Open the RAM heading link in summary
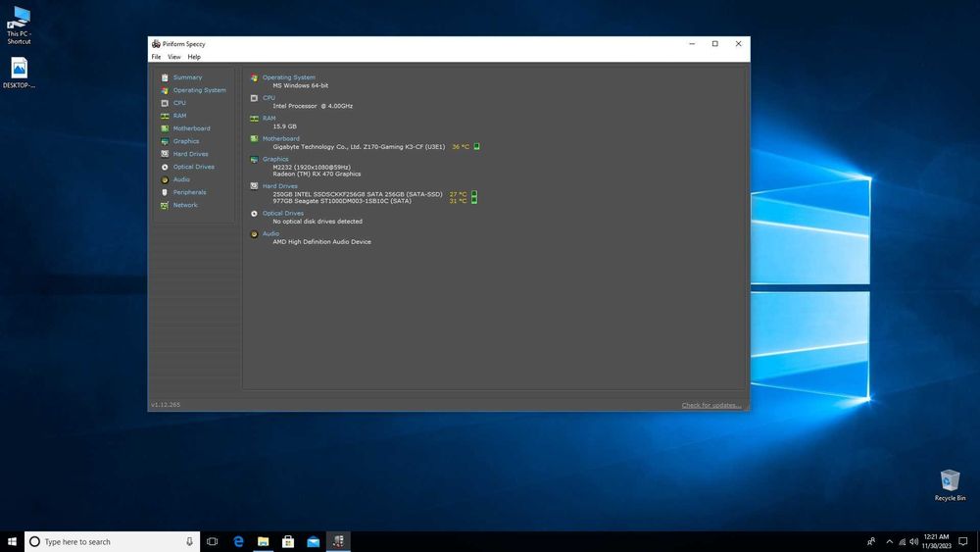 [x=269, y=119]
